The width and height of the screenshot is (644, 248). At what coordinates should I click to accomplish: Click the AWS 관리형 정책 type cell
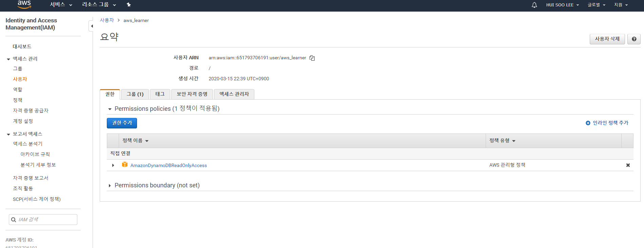(507, 165)
